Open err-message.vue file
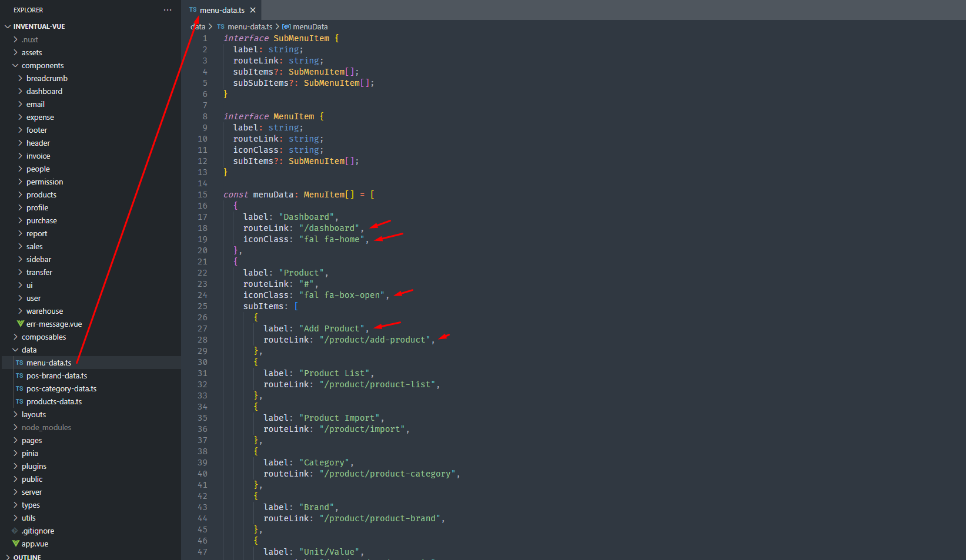Image resolution: width=966 pixels, height=560 pixels. [x=54, y=324]
